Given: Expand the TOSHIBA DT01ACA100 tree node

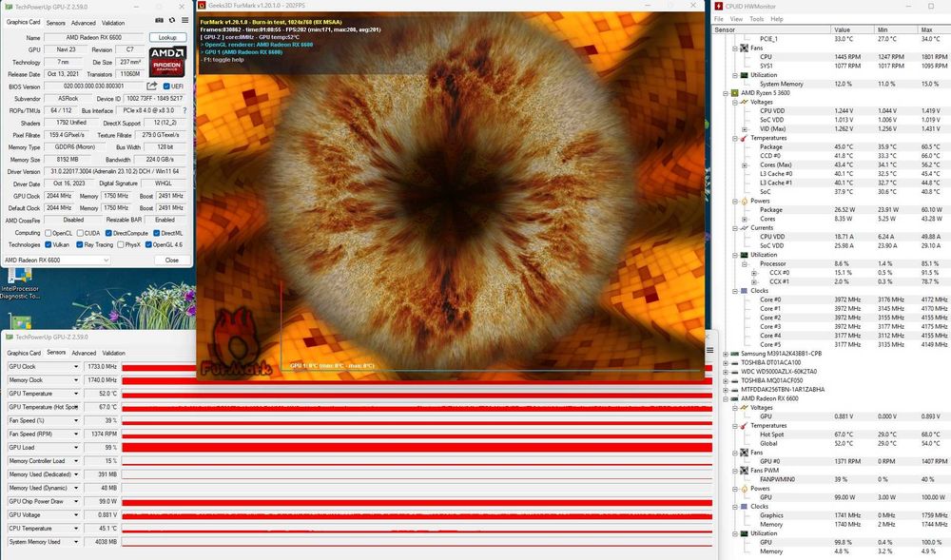Looking at the screenshot, I should point(726,363).
